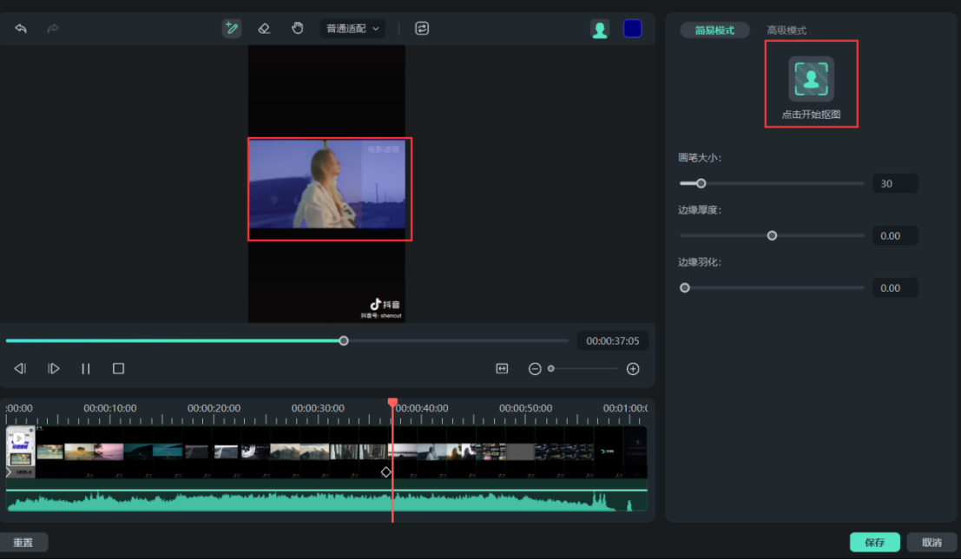Image resolution: width=961 pixels, height=560 pixels.
Task: Click the 保存 button
Action: click(x=874, y=543)
